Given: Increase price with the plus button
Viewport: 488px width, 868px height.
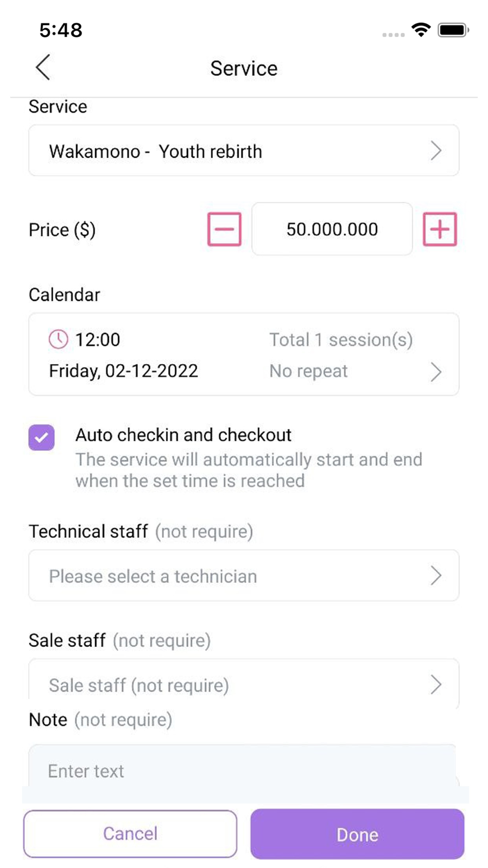Looking at the screenshot, I should click(x=440, y=229).
